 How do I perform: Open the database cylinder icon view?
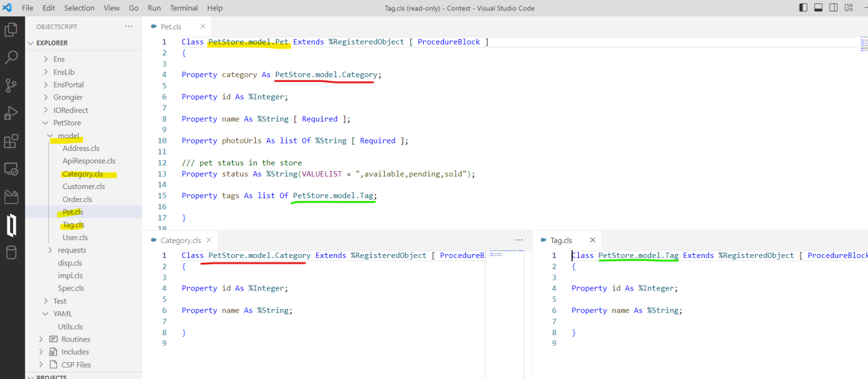point(11,252)
